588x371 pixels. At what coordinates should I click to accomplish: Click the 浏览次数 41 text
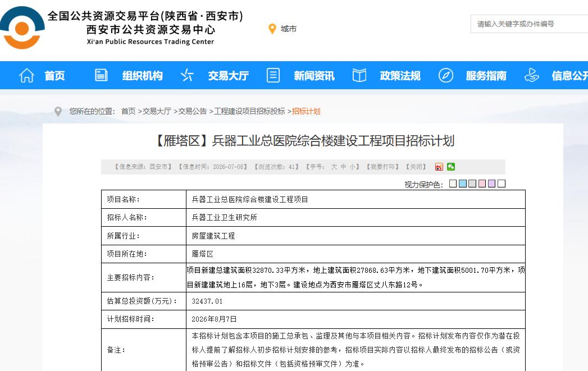pyautogui.click(x=276, y=167)
